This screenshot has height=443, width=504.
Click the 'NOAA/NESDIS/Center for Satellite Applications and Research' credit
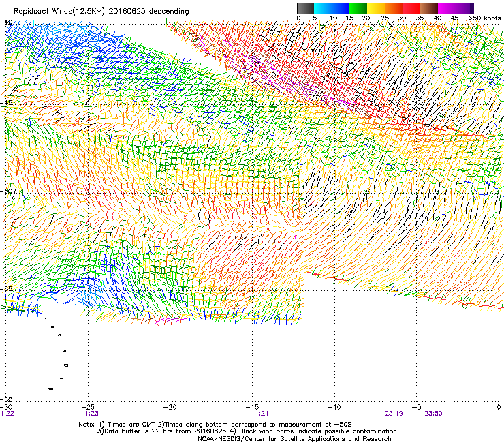click(x=294, y=439)
